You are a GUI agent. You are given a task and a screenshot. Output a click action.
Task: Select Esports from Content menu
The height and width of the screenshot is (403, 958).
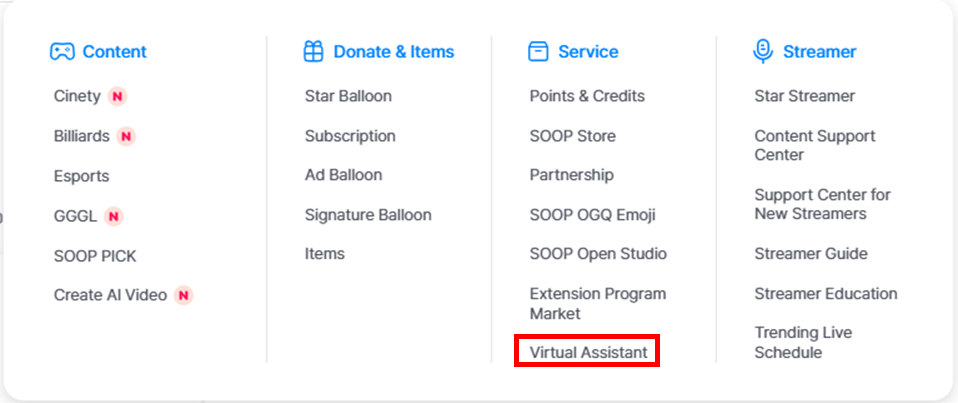pos(81,176)
